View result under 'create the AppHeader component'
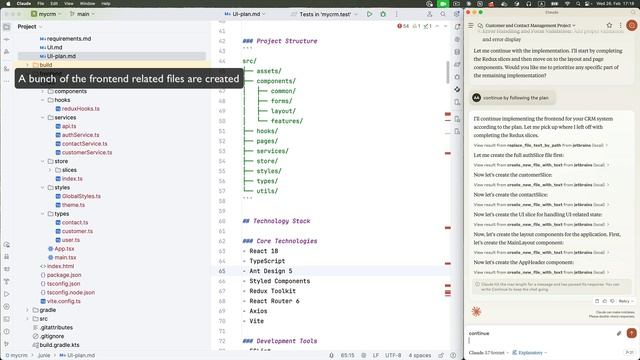640x360 pixels. click(541, 272)
